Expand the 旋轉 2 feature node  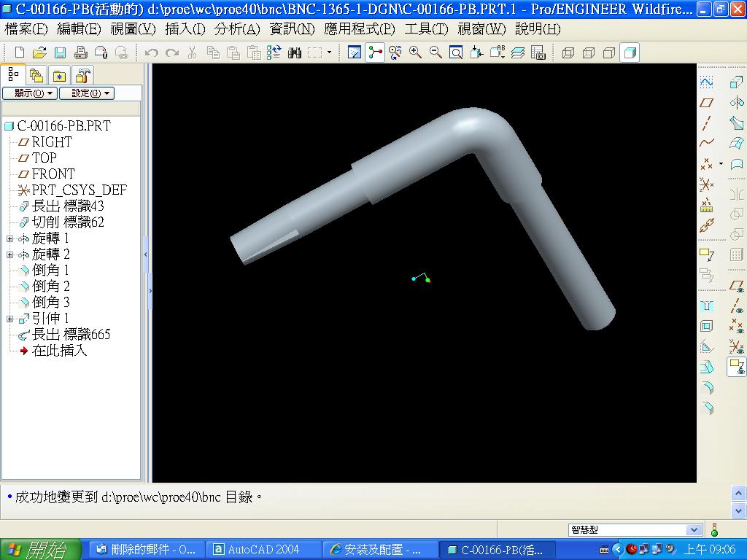click(9, 254)
